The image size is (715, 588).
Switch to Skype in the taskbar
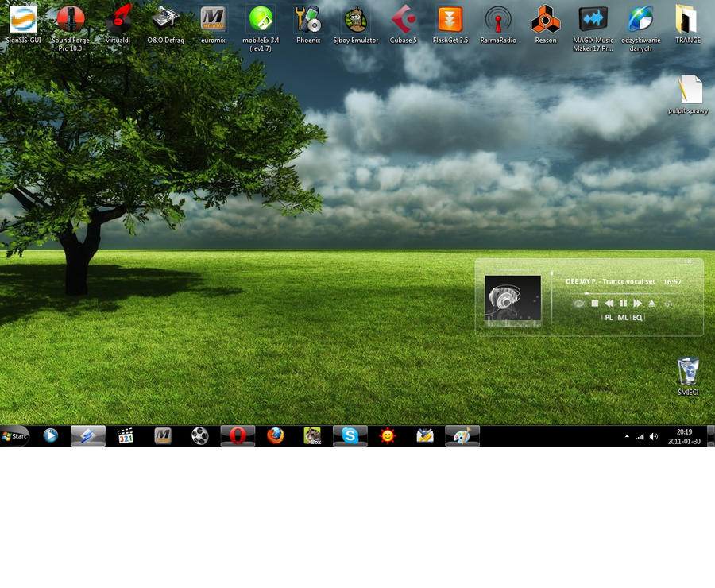(350, 436)
